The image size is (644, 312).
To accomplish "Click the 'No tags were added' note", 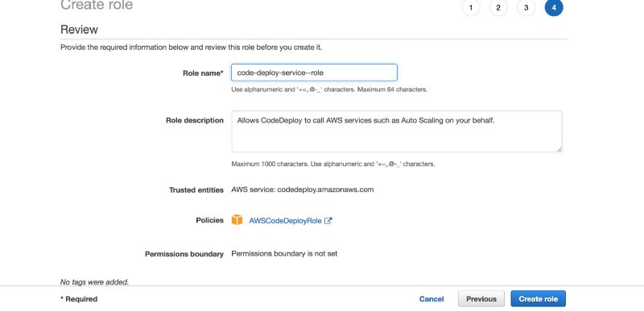I will pos(94,282).
